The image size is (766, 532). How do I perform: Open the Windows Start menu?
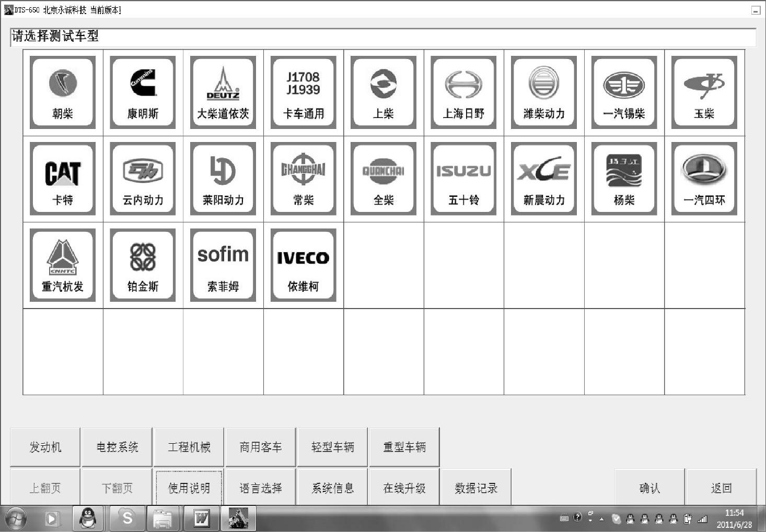16,518
